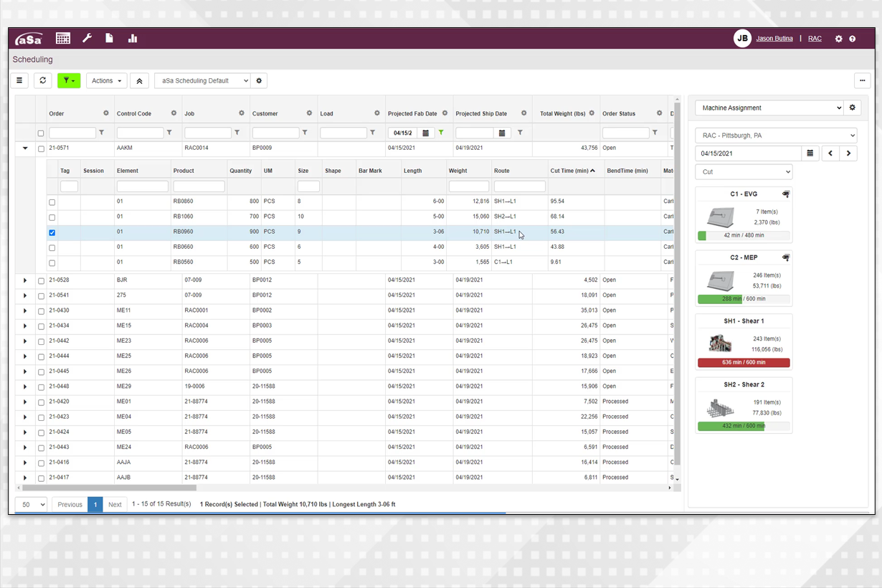Open the three-dots more options menu
Image resolution: width=882 pixels, height=588 pixels.
pyautogui.click(x=862, y=81)
